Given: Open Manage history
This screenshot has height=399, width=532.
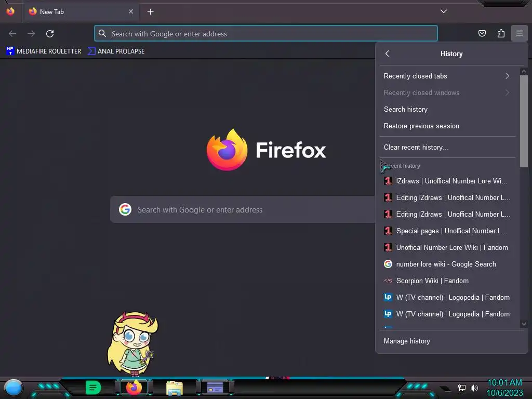Looking at the screenshot, I should pyautogui.click(x=451, y=341).
